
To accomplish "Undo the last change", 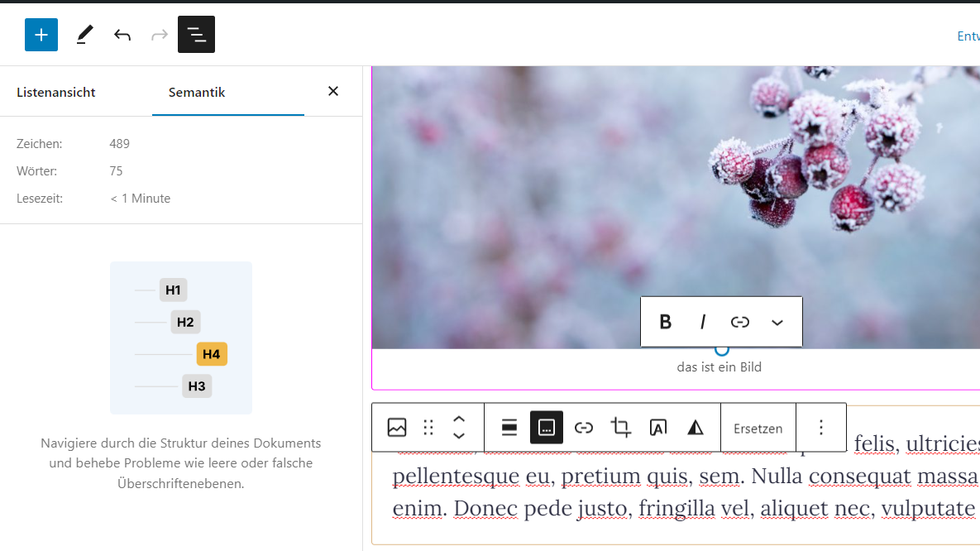I will click(x=122, y=35).
